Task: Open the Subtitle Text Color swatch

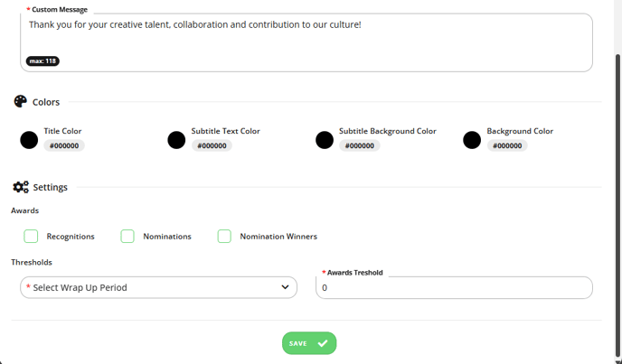Action: (176, 140)
